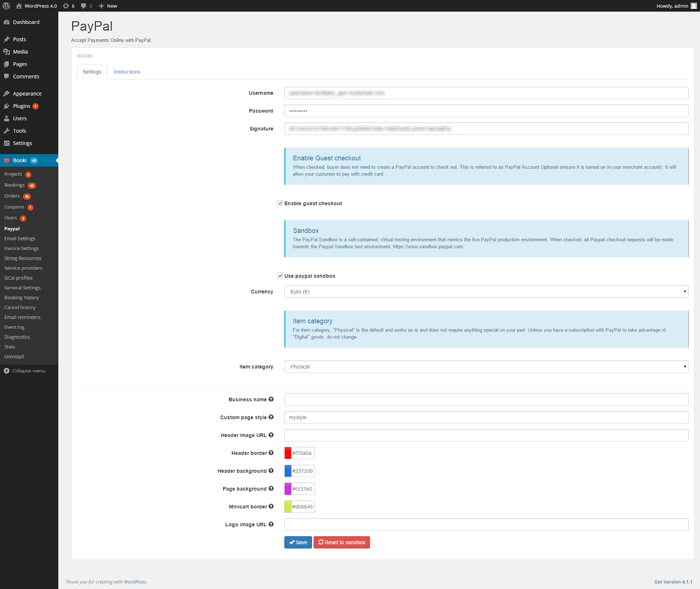Screen dimensions: 700x589
Task: Click the Dashboard gauge icon
Action: coord(7,22)
